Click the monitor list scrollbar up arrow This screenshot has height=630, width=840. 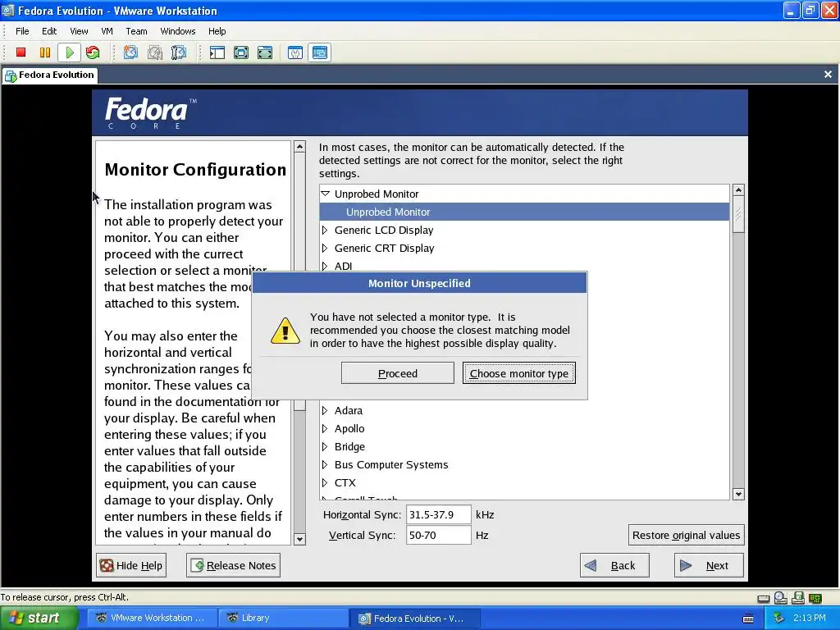tap(739, 190)
